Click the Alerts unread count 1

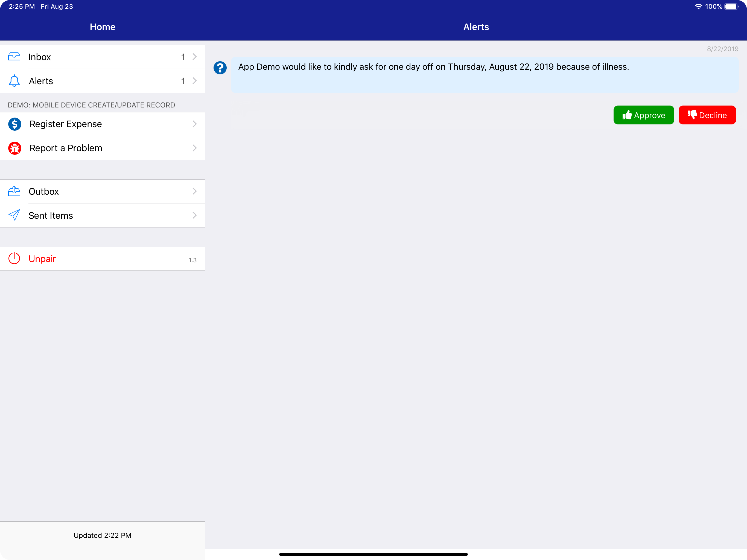[183, 81]
